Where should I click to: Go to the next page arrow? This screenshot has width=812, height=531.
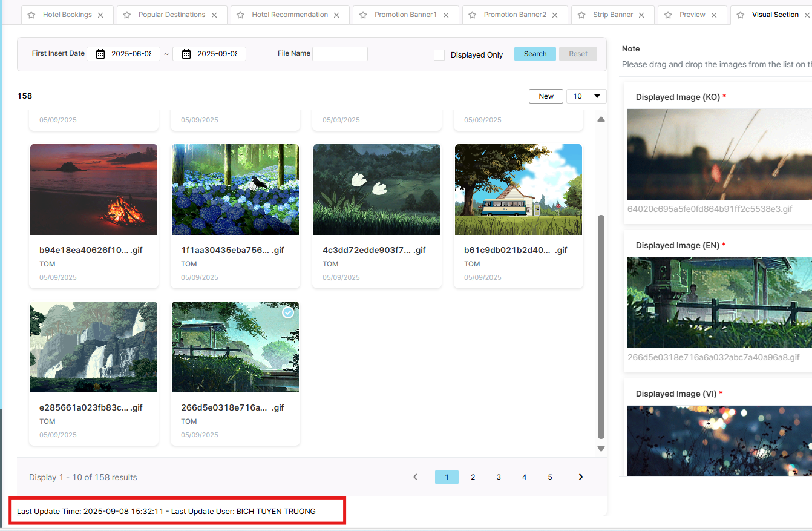[581, 477]
